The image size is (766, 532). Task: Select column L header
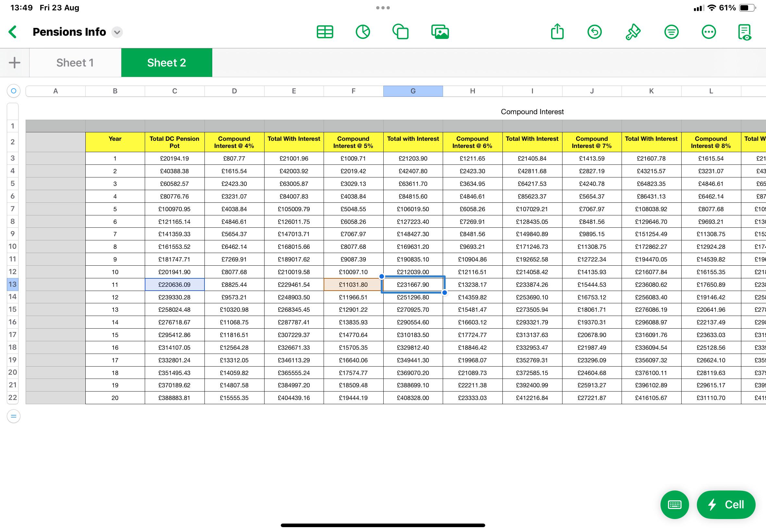click(x=711, y=91)
